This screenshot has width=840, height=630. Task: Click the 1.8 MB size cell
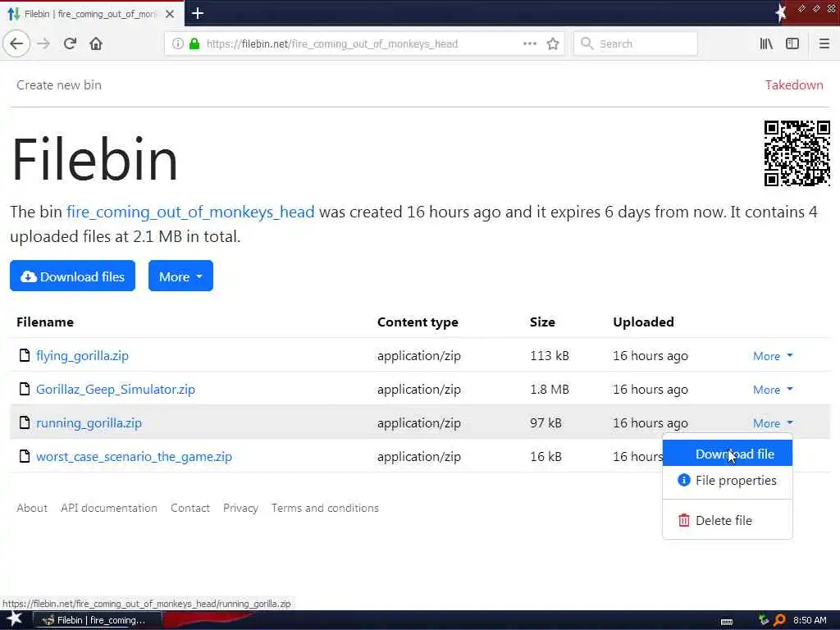tap(549, 390)
